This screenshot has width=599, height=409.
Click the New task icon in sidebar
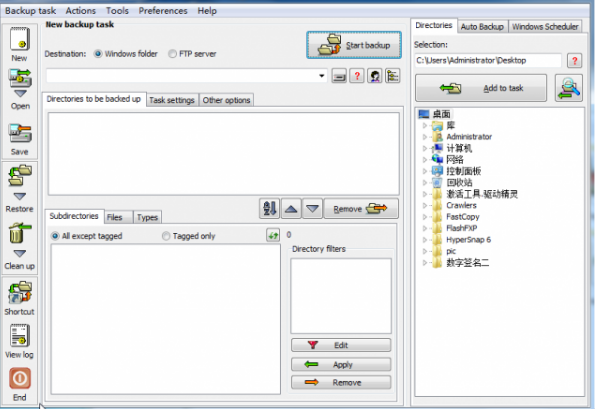pos(20,39)
